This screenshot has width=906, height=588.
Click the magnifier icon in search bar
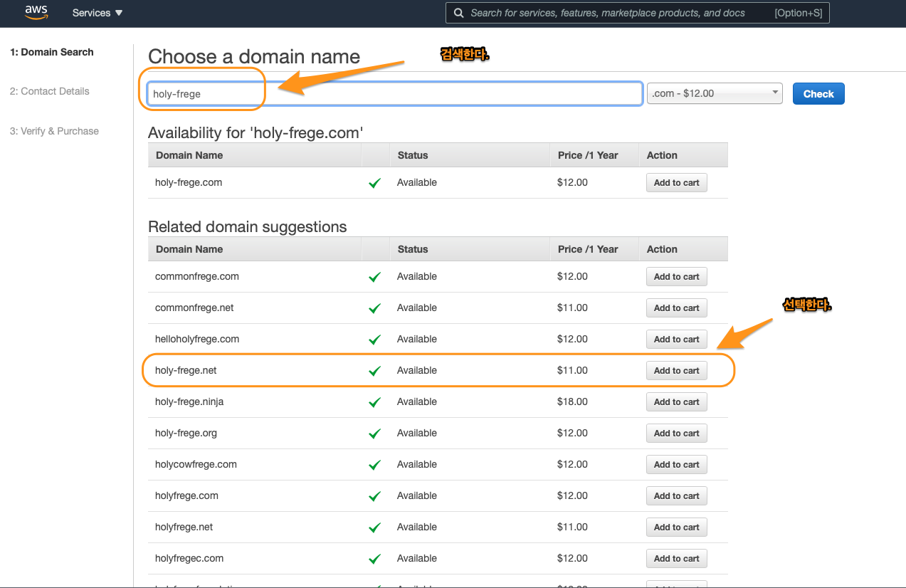[458, 13]
